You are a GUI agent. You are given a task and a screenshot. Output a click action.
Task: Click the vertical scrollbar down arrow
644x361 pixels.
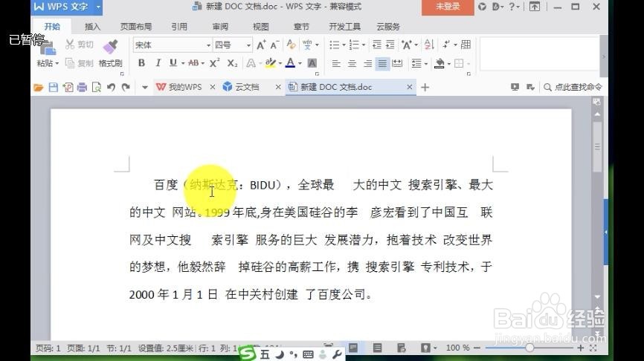click(x=597, y=297)
